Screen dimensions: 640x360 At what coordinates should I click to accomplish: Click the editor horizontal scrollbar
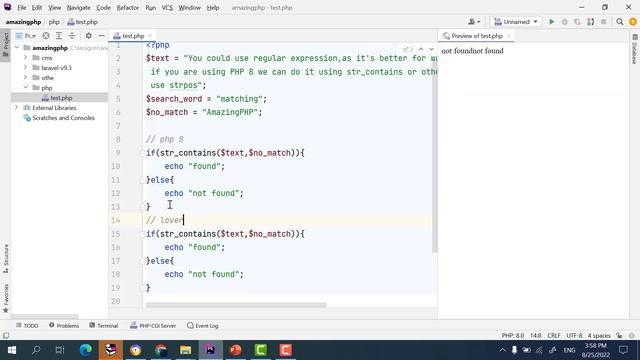236,304
